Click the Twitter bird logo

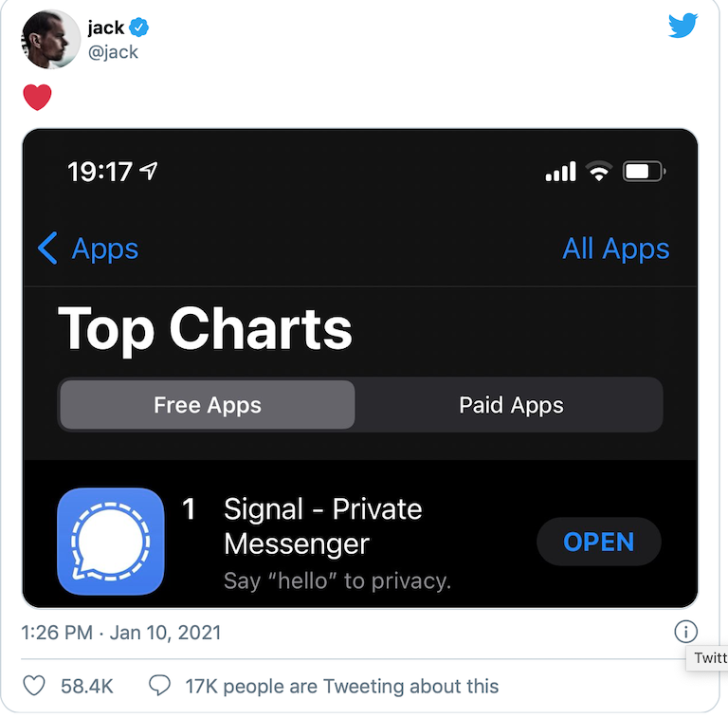(682, 25)
